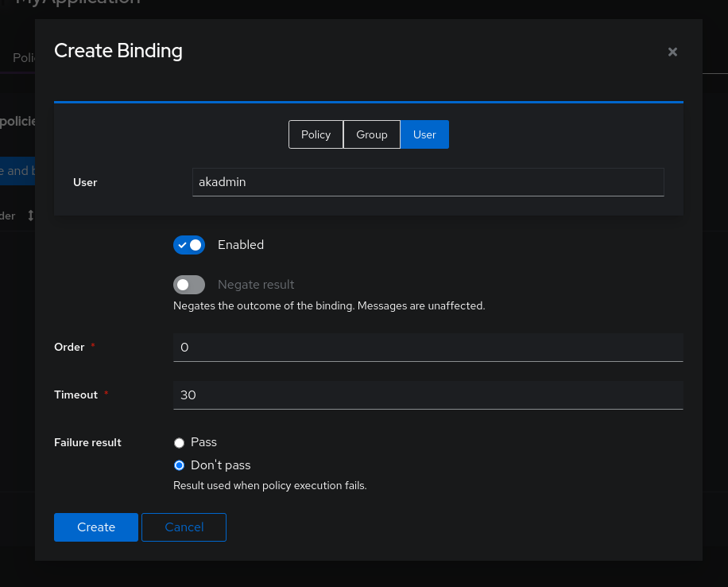Click the Enabled label text
The height and width of the screenshot is (587, 728).
coord(241,245)
